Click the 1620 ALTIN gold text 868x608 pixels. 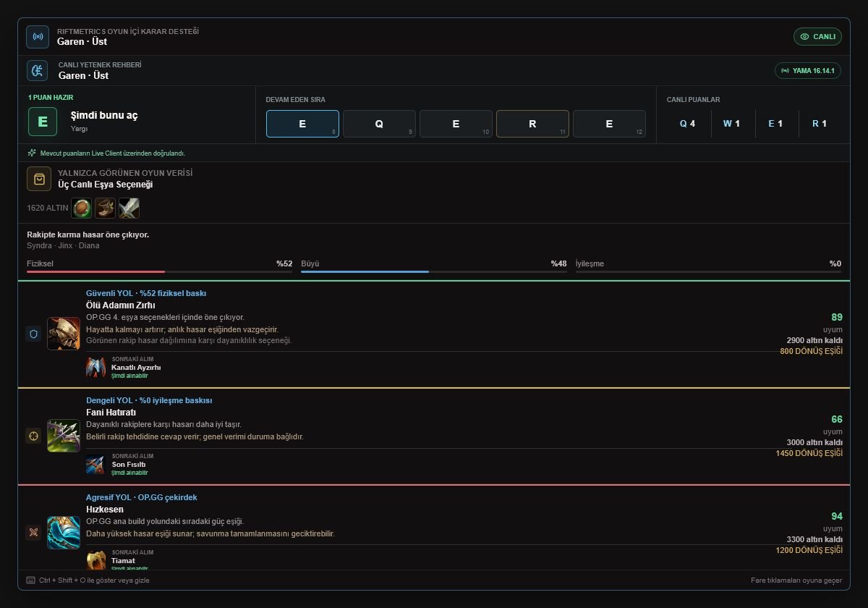point(48,208)
